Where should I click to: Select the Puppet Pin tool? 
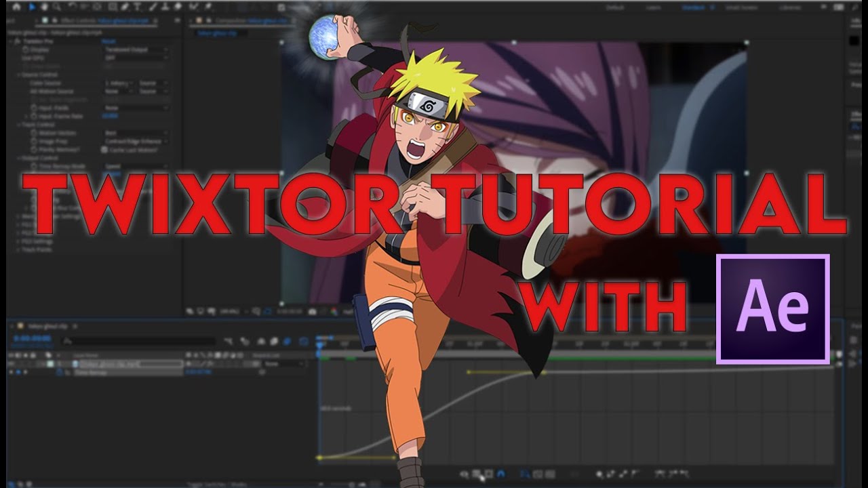(x=208, y=7)
